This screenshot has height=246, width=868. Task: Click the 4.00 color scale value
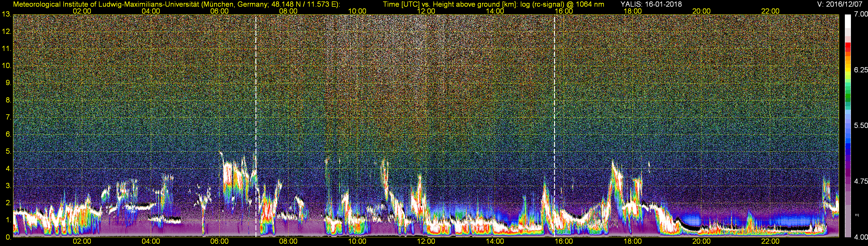860,237
